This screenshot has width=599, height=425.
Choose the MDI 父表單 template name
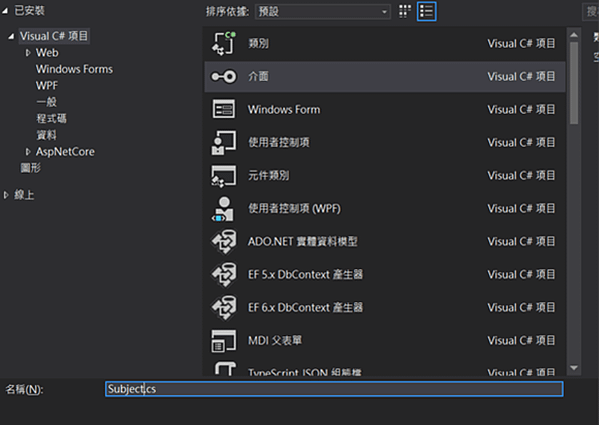tap(275, 341)
